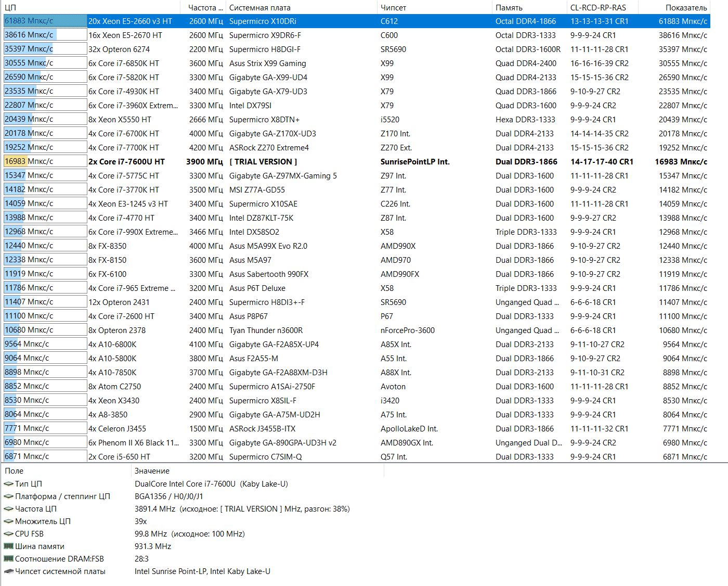
Task: Click the Asus Sabertooth 990FX cell
Action: click(x=269, y=274)
